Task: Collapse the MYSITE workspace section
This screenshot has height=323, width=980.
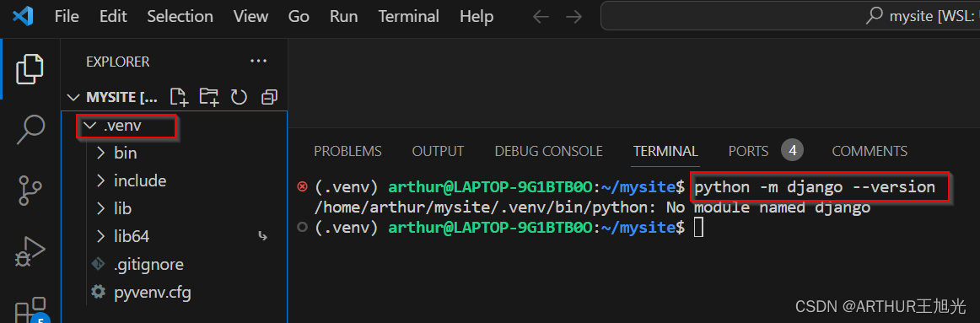Action: pos(73,98)
